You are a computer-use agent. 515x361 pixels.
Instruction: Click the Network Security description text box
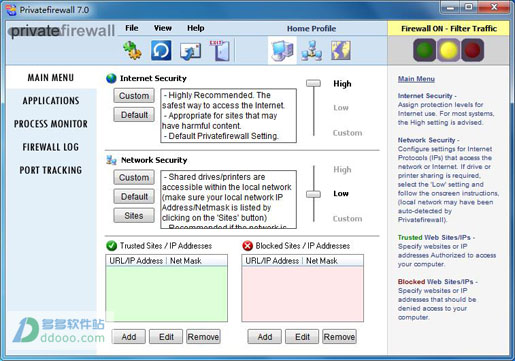[228, 199]
